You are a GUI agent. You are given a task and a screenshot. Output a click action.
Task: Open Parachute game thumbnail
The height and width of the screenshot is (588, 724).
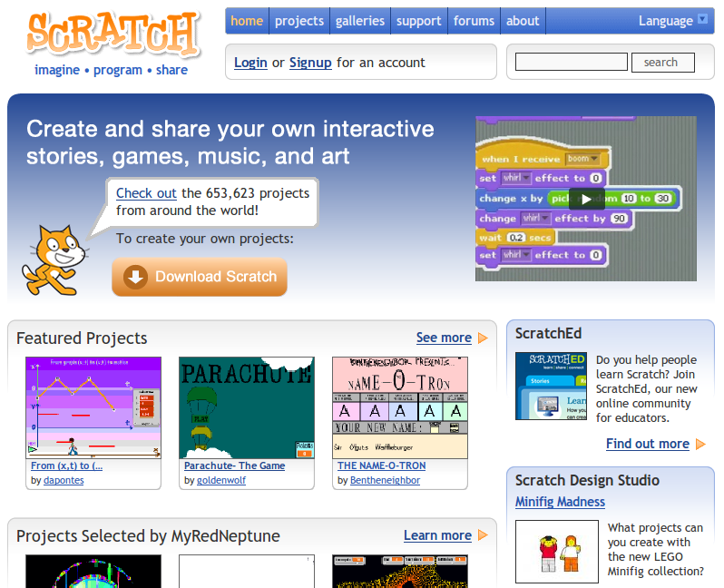pos(247,407)
